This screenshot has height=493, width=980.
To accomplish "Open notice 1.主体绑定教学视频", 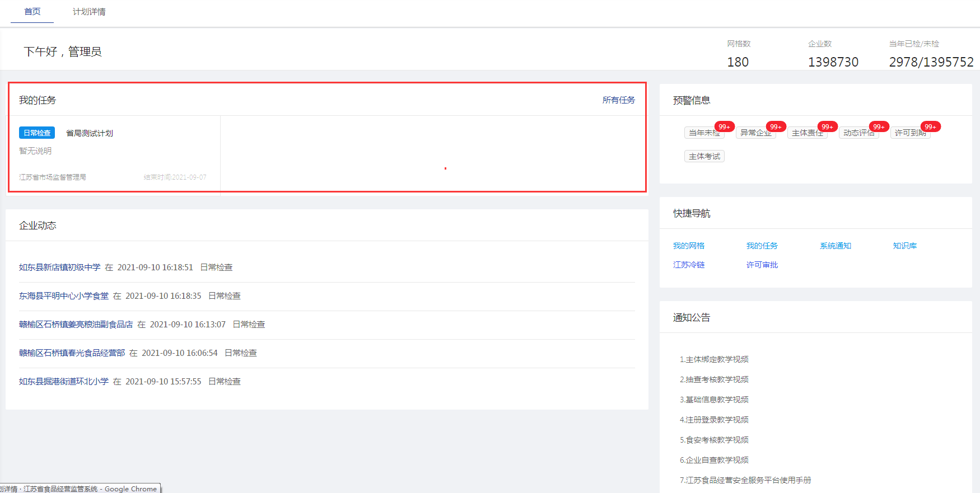I will point(714,359).
